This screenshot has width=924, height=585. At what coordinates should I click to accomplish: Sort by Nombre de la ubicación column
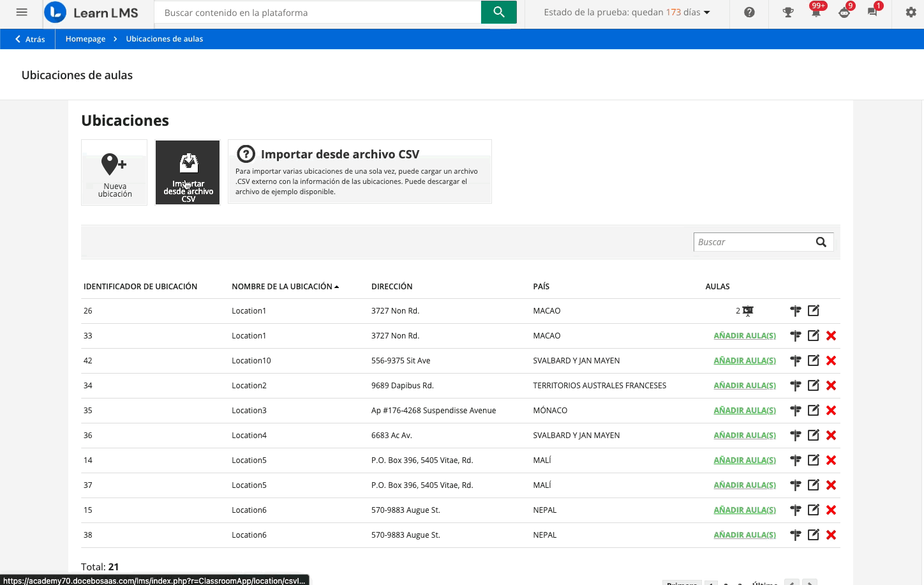point(285,287)
